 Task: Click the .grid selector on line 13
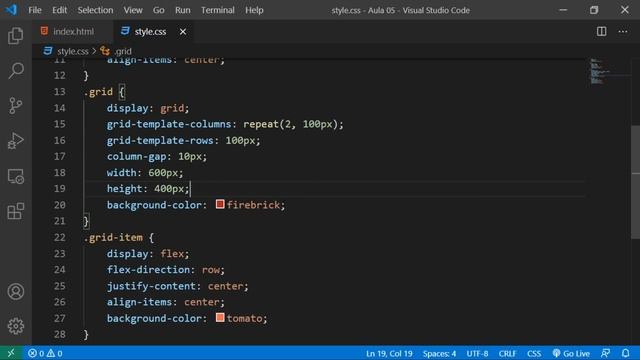(98, 92)
